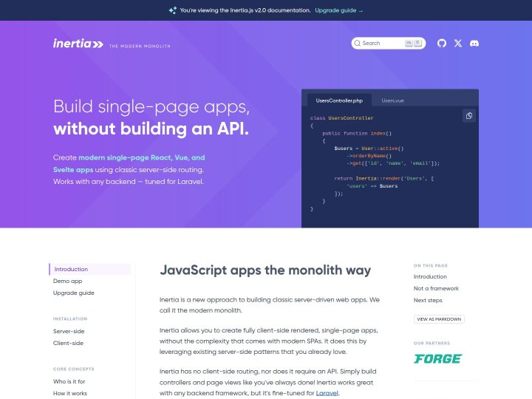Jump to Next steps section
The height and width of the screenshot is (399, 532).
point(428,300)
